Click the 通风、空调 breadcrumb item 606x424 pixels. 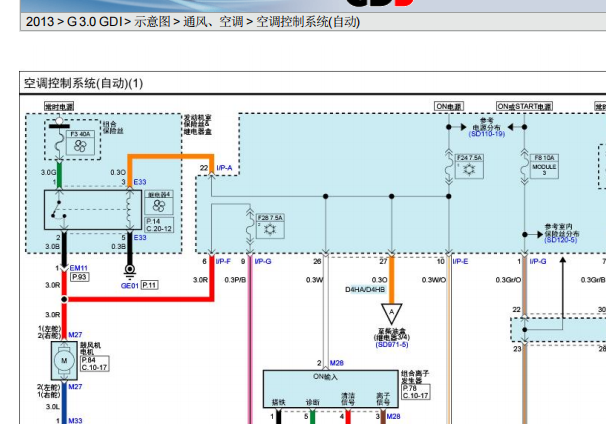213,22
